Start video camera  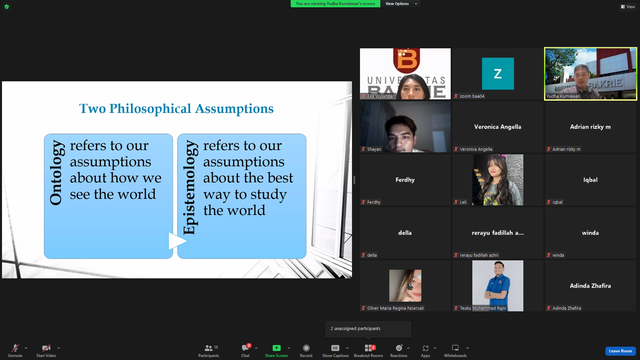[46, 350]
